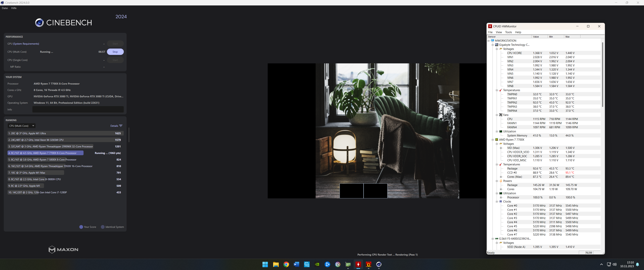Collapse the AMD Ryzen 7 7700X tree node
644x270 pixels.
[x=493, y=140]
